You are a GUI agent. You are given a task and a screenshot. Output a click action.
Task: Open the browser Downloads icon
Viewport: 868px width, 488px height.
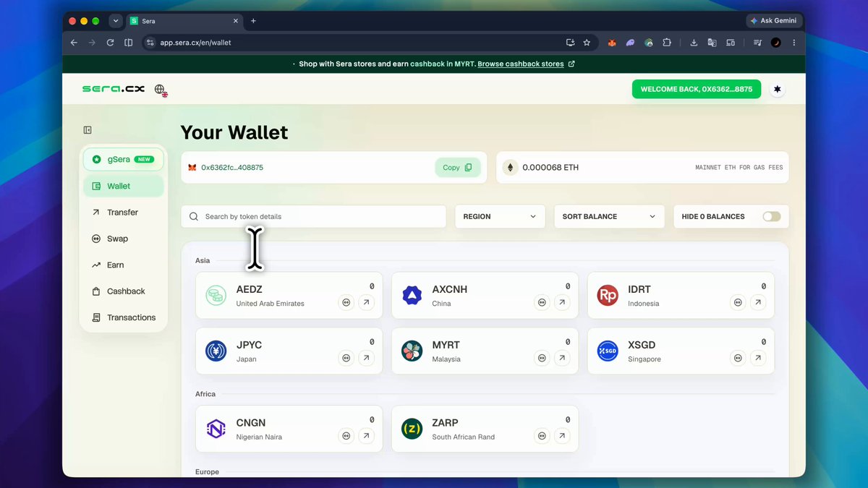tap(694, 43)
